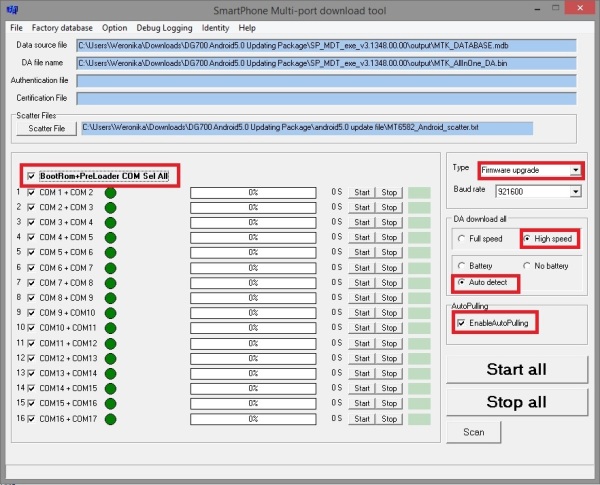
Task: Open the Debug Logging menu
Action: pyautogui.click(x=165, y=28)
